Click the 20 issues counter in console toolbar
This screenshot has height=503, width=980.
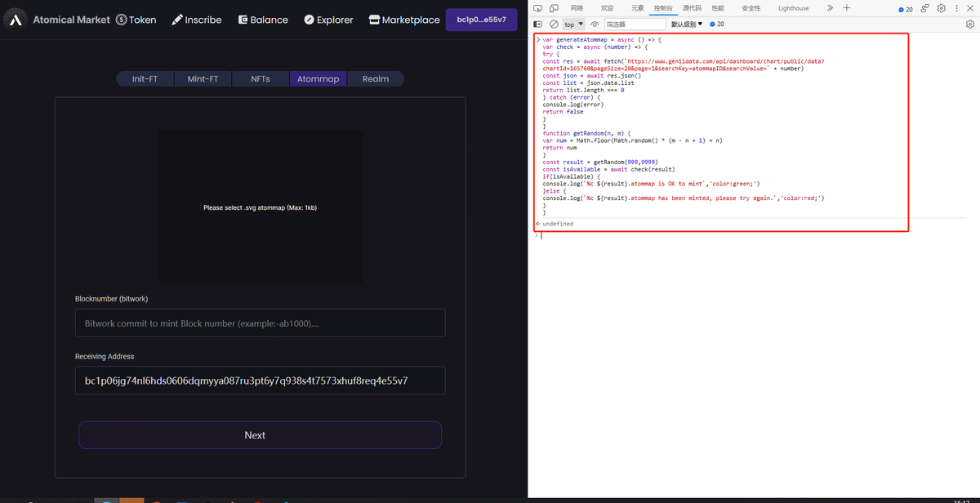pos(717,24)
